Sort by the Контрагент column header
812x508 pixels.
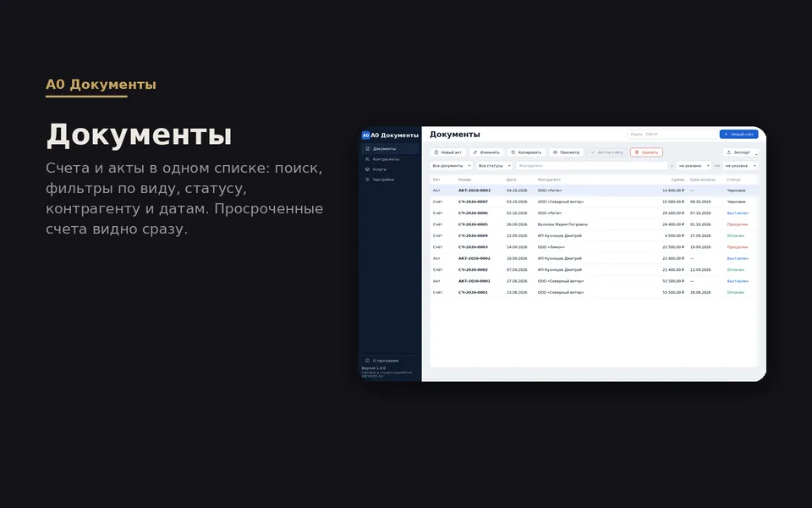click(549, 179)
